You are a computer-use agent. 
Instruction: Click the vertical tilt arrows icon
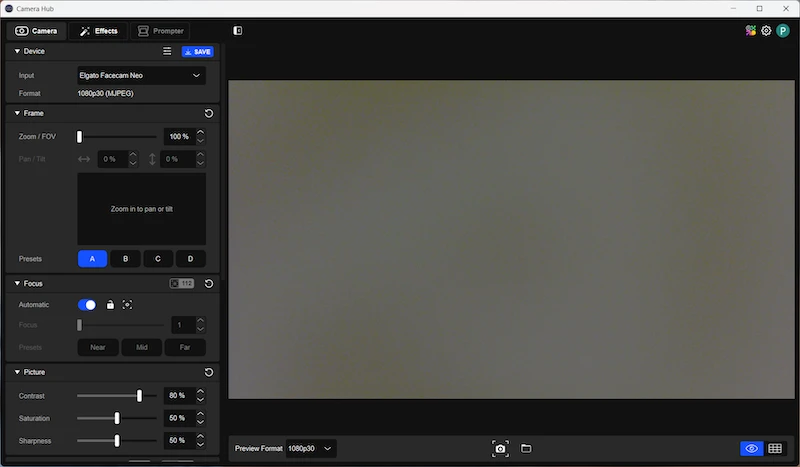[x=152, y=159]
